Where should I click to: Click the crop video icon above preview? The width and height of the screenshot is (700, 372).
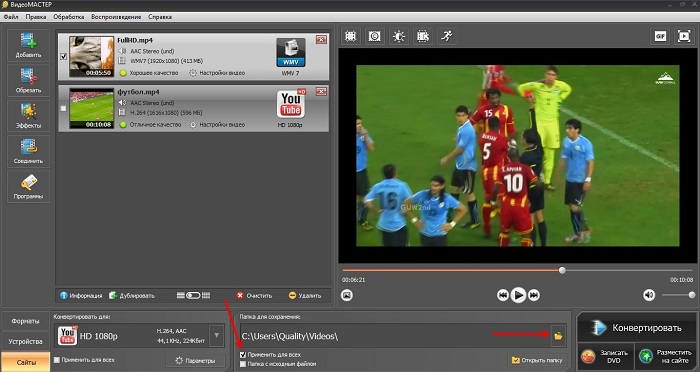point(350,36)
